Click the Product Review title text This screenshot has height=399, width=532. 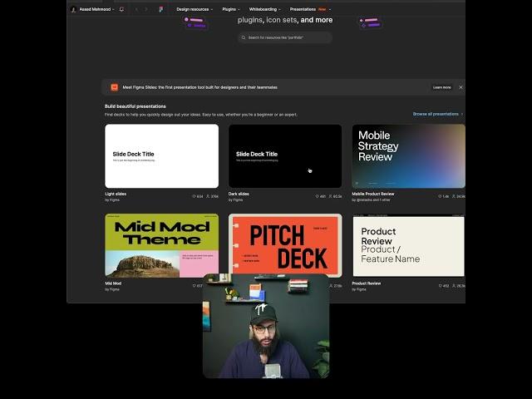[x=366, y=283]
